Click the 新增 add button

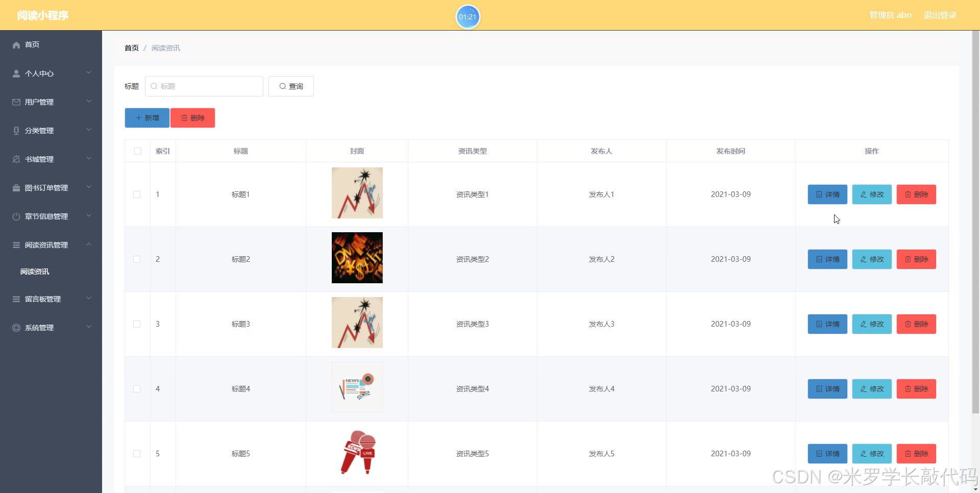[146, 117]
